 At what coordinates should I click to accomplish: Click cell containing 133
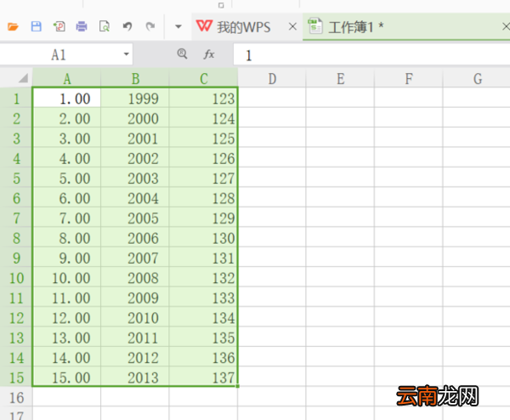[203, 298]
